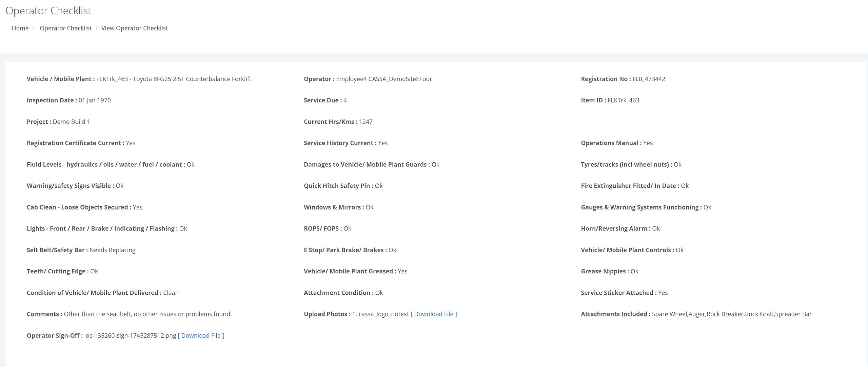Click the Home breadcrumb link
868x367 pixels.
click(x=20, y=28)
